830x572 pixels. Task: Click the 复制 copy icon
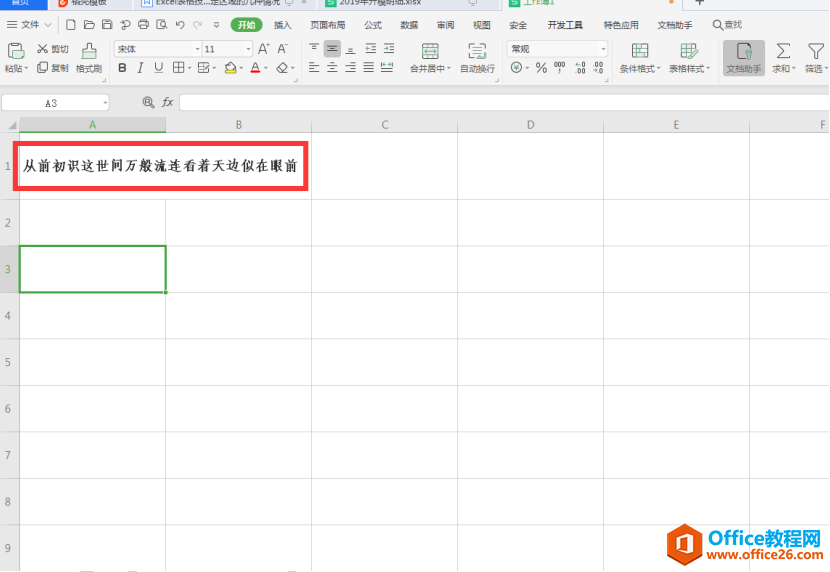pyautogui.click(x=42, y=67)
